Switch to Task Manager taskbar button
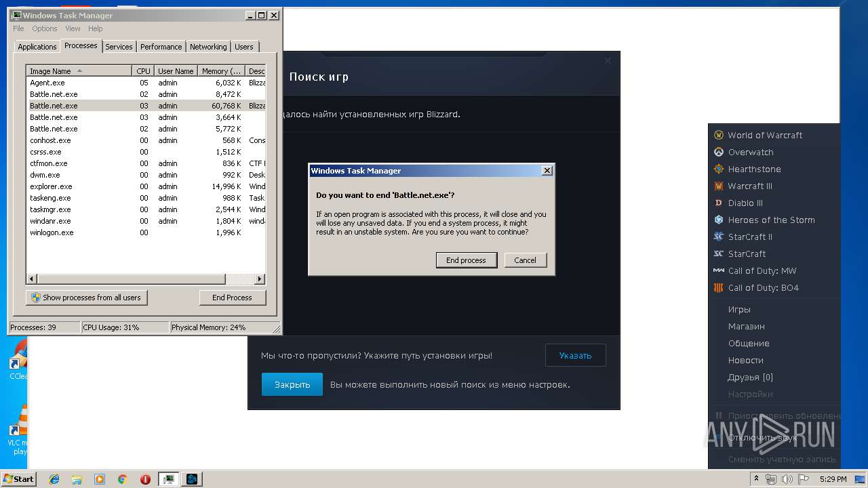The width and height of the screenshot is (868, 488). click(x=169, y=479)
